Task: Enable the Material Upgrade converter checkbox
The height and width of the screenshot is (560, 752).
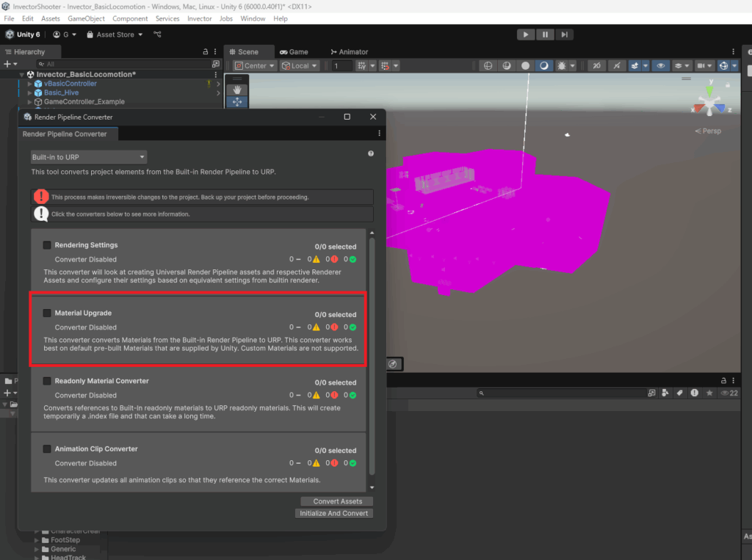Action: coord(47,313)
